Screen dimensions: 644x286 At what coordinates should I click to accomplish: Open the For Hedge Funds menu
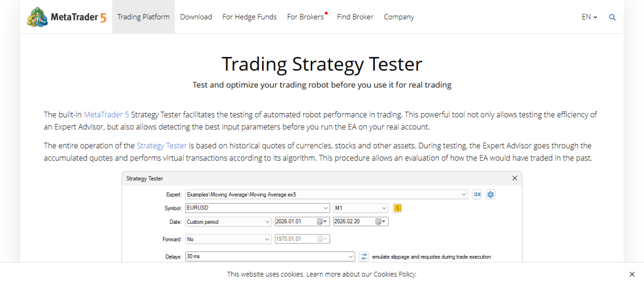pos(249,17)
